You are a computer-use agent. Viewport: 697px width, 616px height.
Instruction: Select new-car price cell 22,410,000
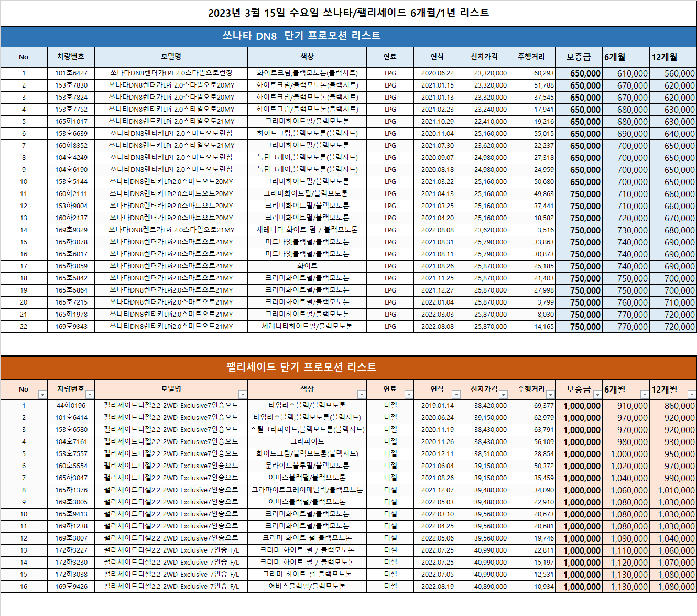click(484, 122)
